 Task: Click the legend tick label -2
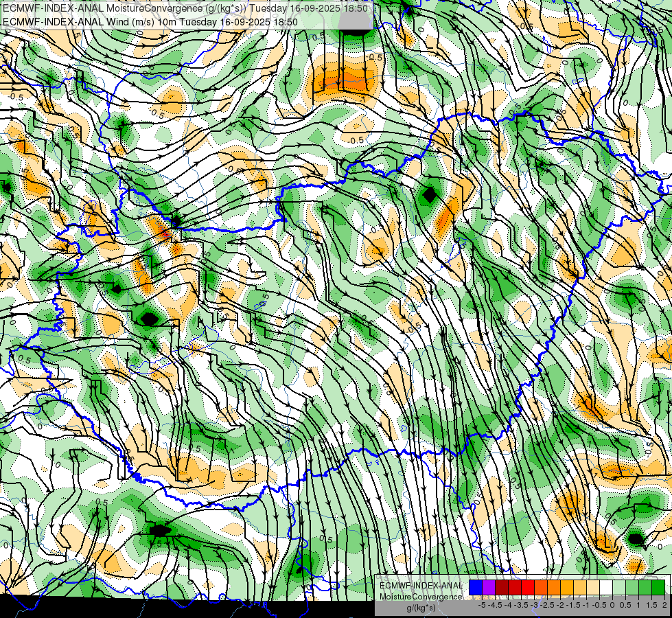560,605
